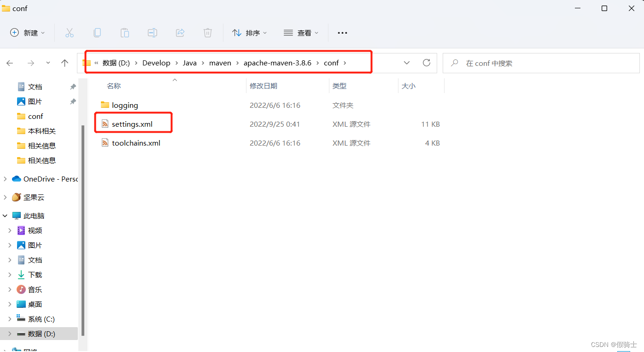The image size is (644, 352).
Task: Expand the OneDrive tree node
Action: click(5, 179)
